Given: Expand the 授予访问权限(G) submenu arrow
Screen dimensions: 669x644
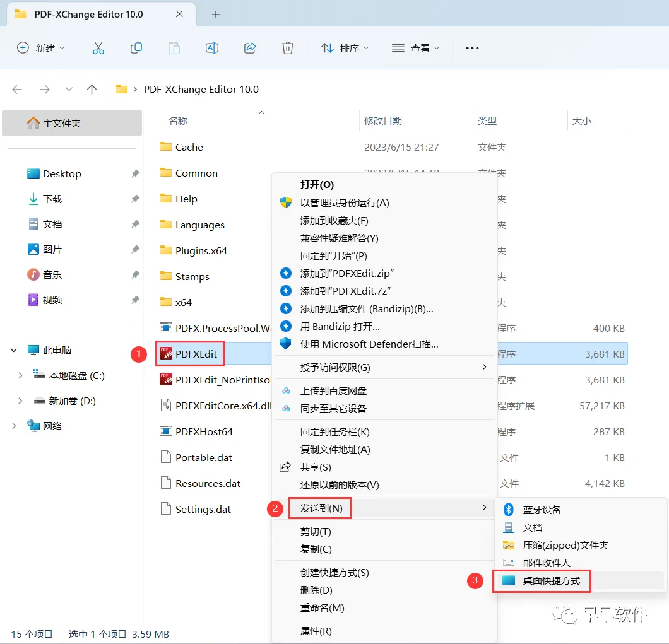Looking at the screenshot, I should (484, 366).
